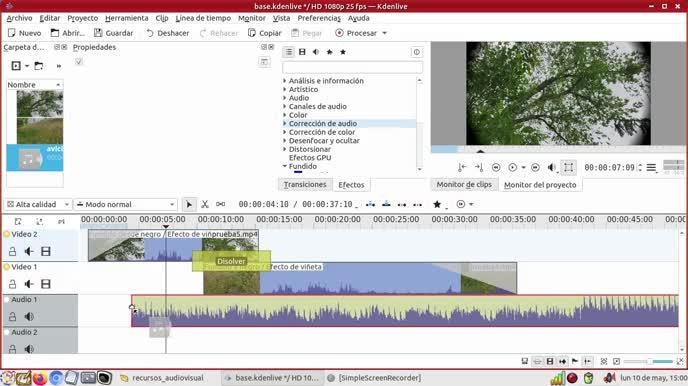Open the add clip dropdown arrow in project bin
688x386 pixels.
pyautogui.click(x=27, y=66)
